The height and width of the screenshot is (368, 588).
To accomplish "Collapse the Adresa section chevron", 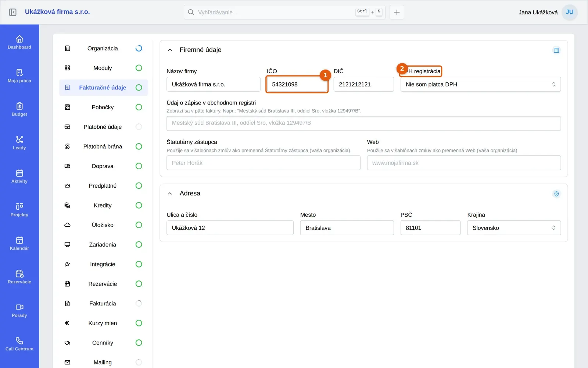I will click(x=170, y=194).
